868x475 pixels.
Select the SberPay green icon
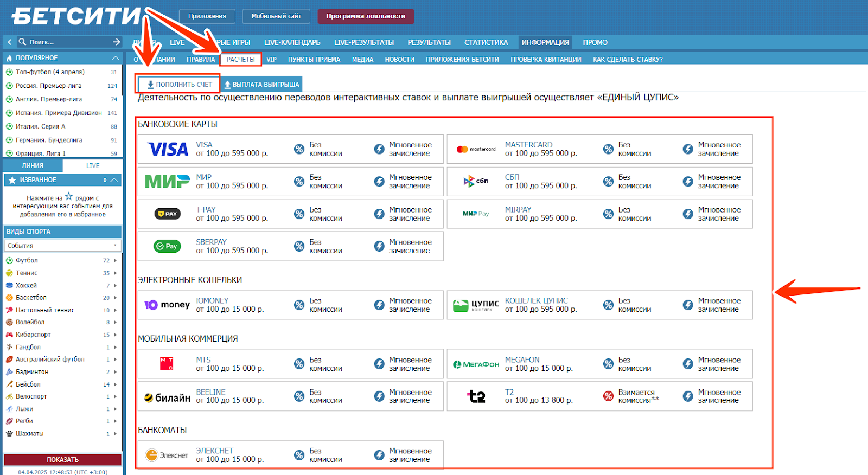coord(167,246)
